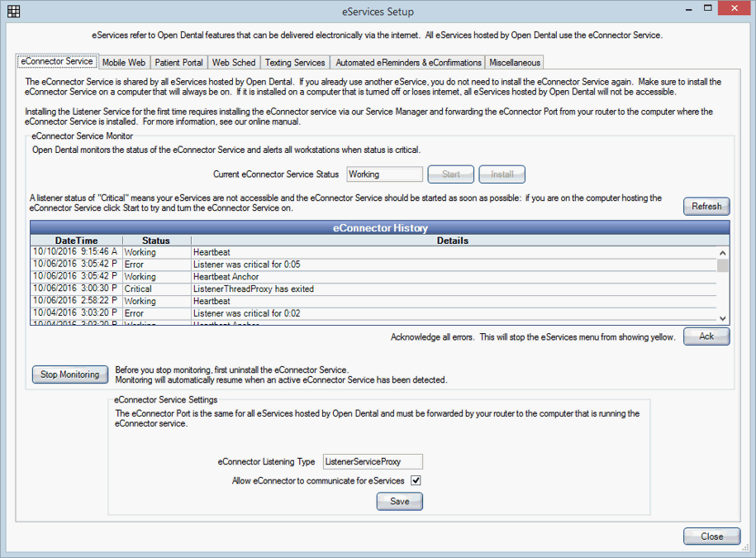
Task: Click the history scrollbar up arrow
Action: 722,253
